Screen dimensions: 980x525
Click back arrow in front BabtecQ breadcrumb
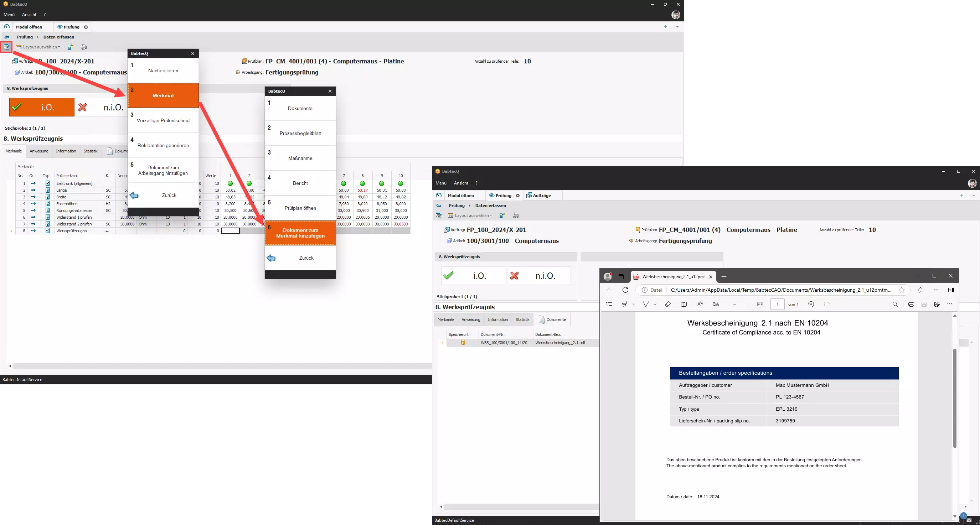coord(439,206)
